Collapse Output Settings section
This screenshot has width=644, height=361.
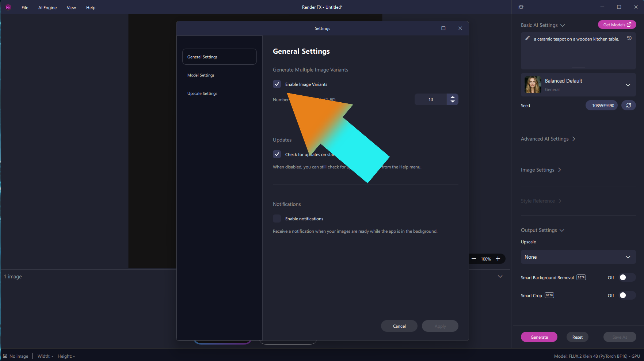click(542, 230)
